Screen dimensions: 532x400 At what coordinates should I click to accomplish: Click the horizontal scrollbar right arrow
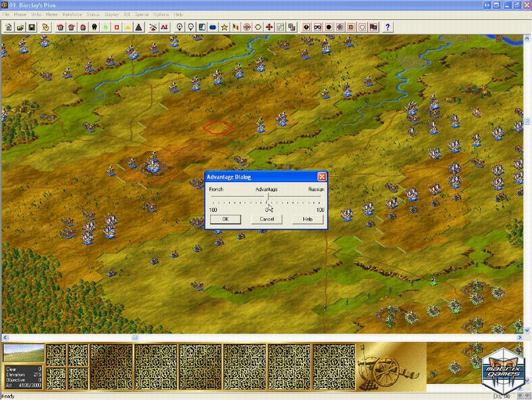click(520, 337)
